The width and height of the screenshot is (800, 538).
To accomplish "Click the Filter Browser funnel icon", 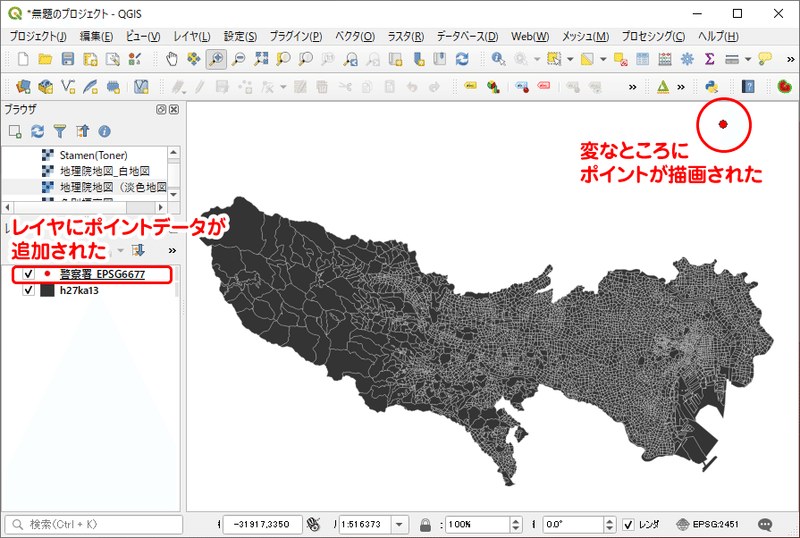I will coord(60,131).
